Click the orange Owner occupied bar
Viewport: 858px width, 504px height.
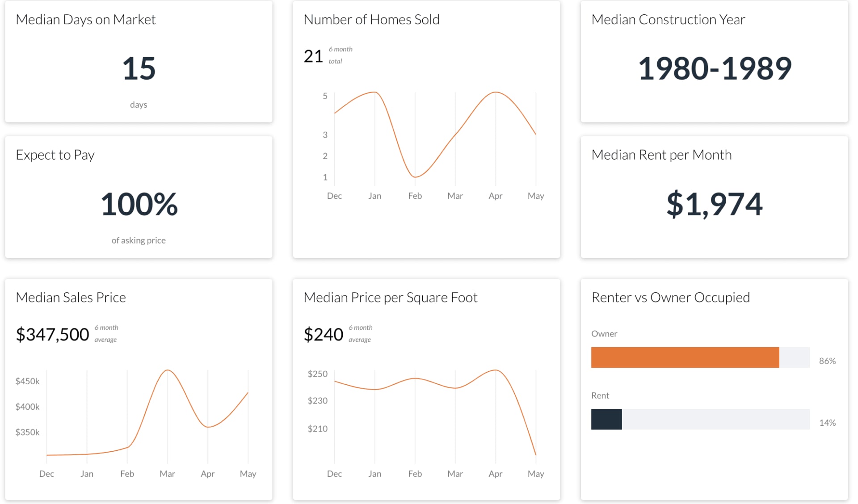(x=685, y=357)
